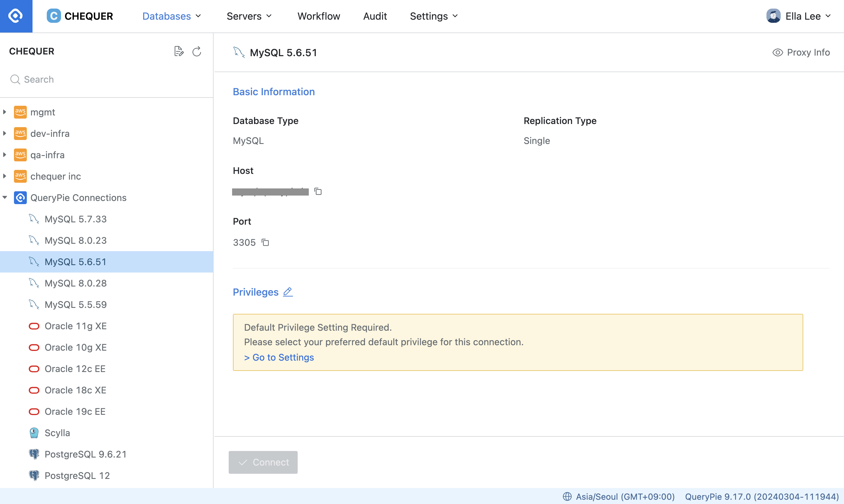The height and width of the screenshot is (504, 844).
Task: Click the Privileges heading link
Action: (x=255, y=292)
